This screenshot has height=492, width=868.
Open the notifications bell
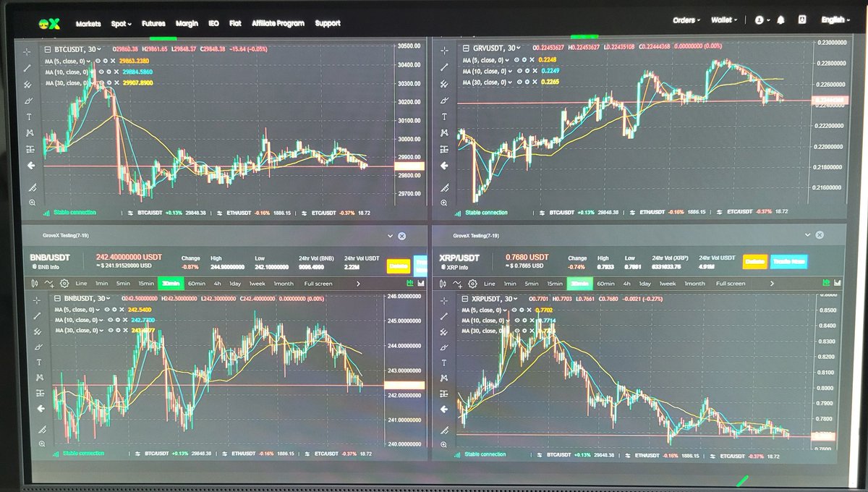(x=782, y=20)
